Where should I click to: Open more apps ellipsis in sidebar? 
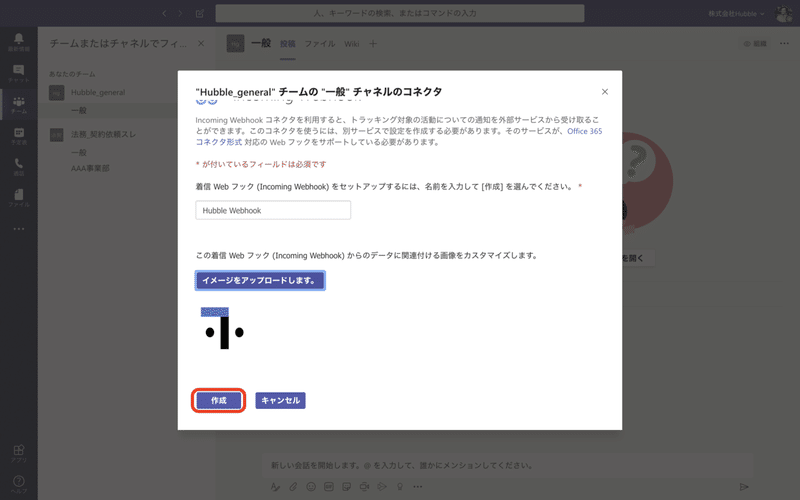(x=19, y=229)
